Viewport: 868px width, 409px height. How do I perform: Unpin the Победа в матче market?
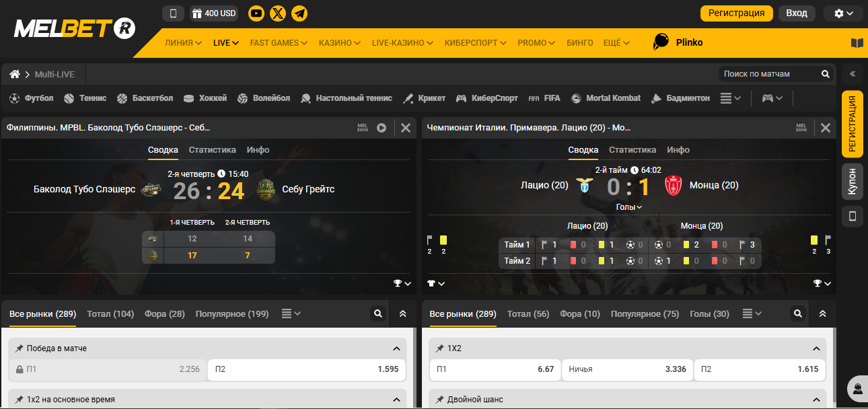pos(20,348)
